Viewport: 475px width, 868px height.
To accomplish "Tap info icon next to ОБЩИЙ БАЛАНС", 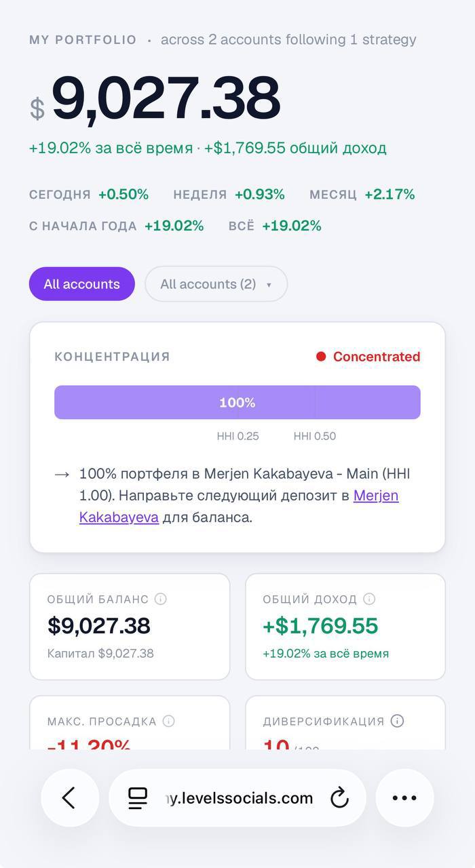I will (161, 599).
